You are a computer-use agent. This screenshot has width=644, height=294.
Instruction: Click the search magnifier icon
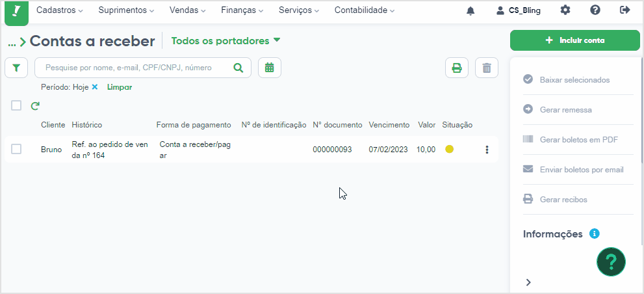[x=238, y=68]
